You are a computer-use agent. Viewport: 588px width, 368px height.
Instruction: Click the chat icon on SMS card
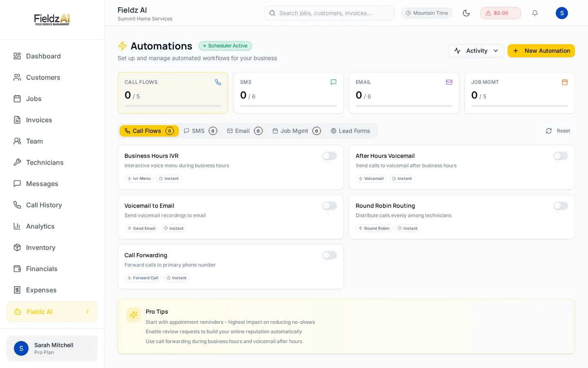pos(334,82)
